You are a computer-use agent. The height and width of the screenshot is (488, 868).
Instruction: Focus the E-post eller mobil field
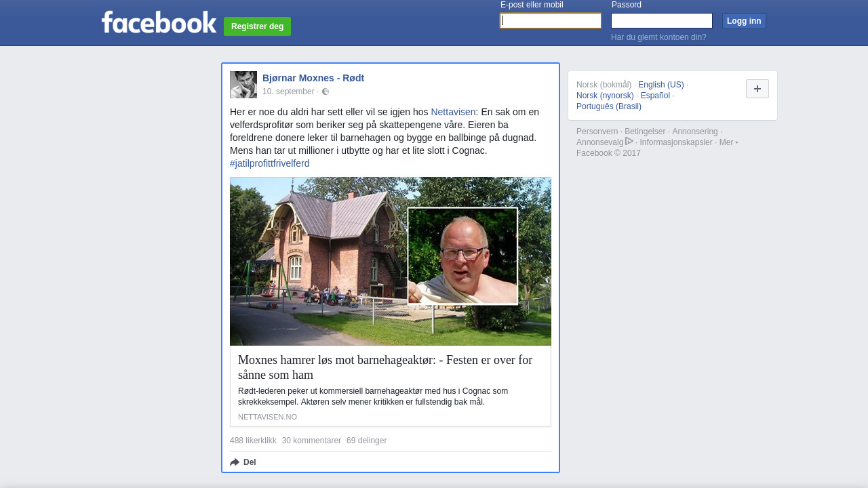pos(551,21)
